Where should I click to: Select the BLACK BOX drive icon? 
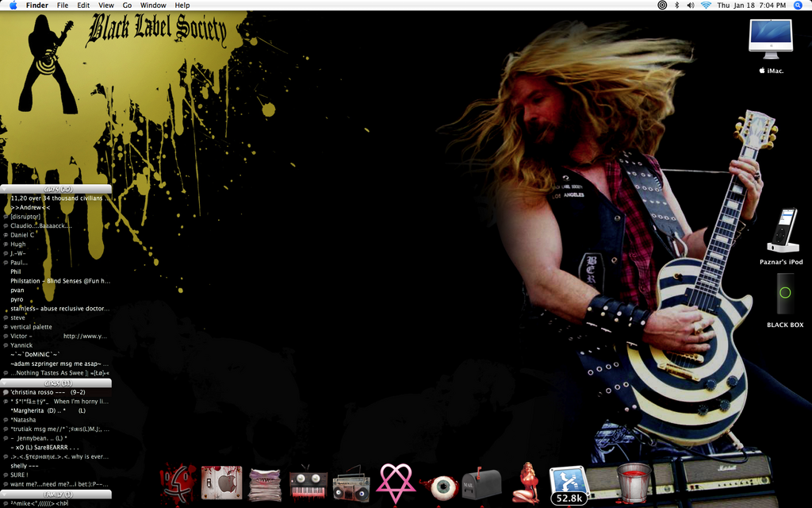(x=785, y=301)
